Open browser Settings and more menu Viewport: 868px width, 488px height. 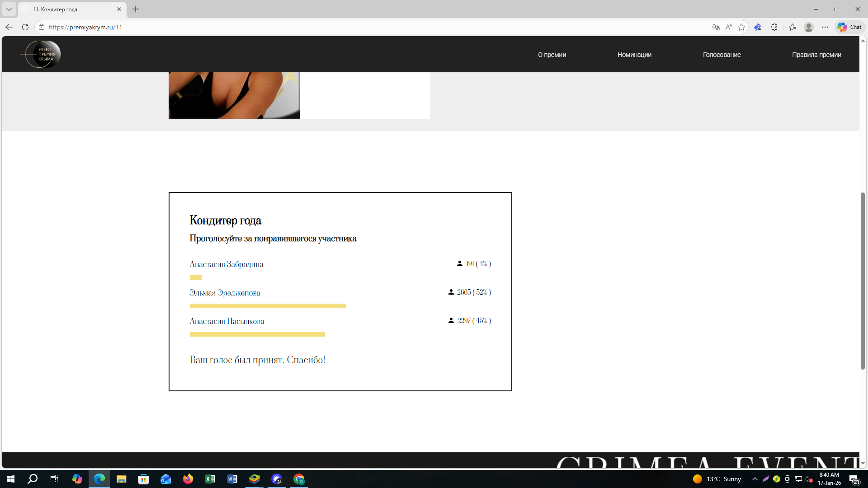[x=825, y=27]
